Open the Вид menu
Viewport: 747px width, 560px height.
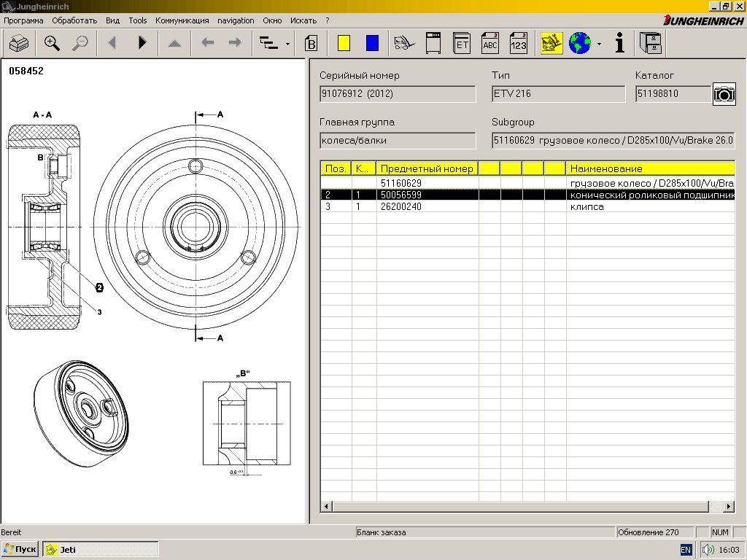(112, 20)
